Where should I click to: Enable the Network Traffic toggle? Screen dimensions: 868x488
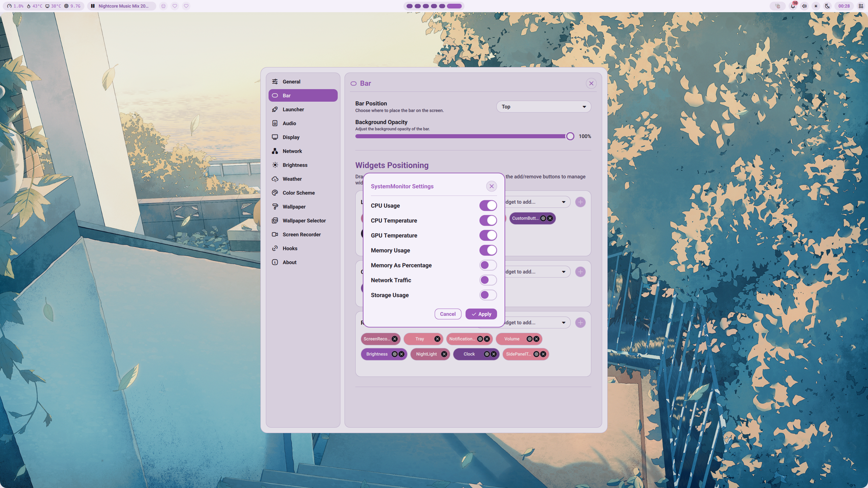pos(488,280)
